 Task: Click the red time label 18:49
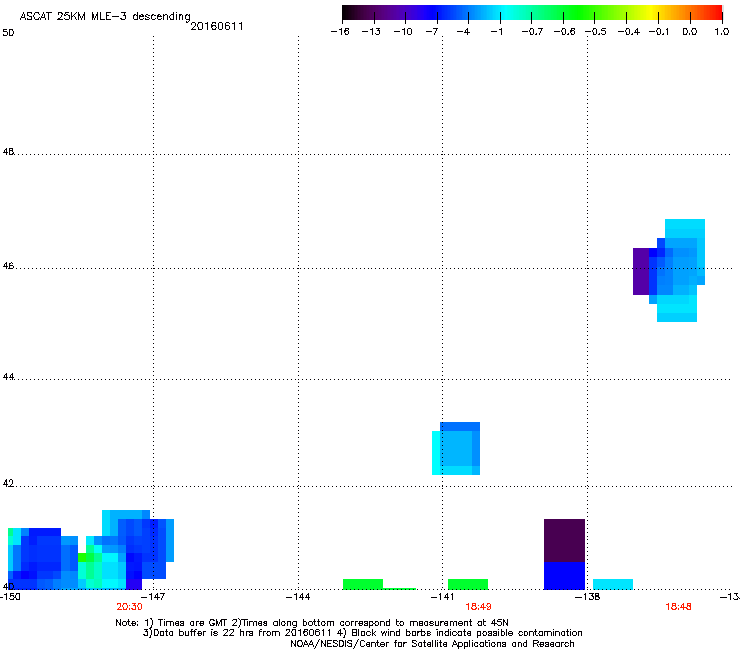click(x=478, y=607)
